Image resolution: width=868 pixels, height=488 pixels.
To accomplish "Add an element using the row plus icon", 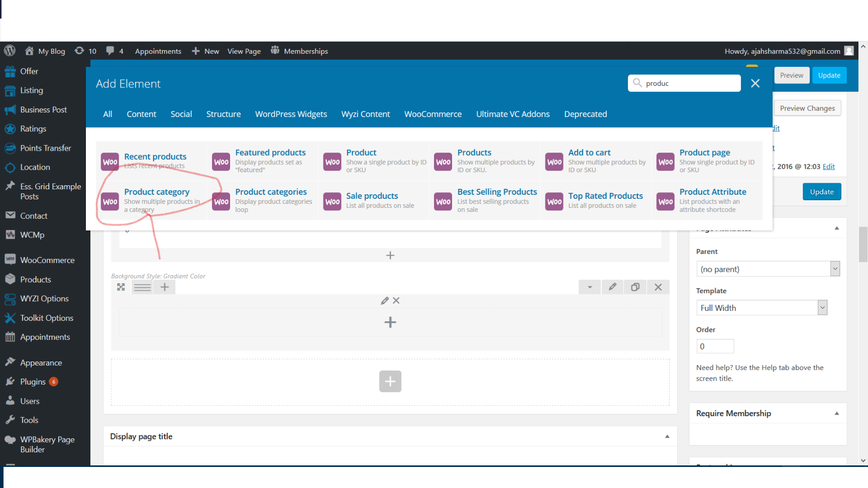I will tap(164, 287).
